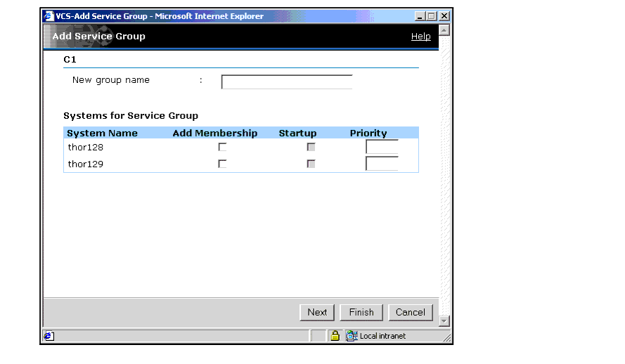
Task: Check Add Membership for thor129
Action: (x=222, y=164)
